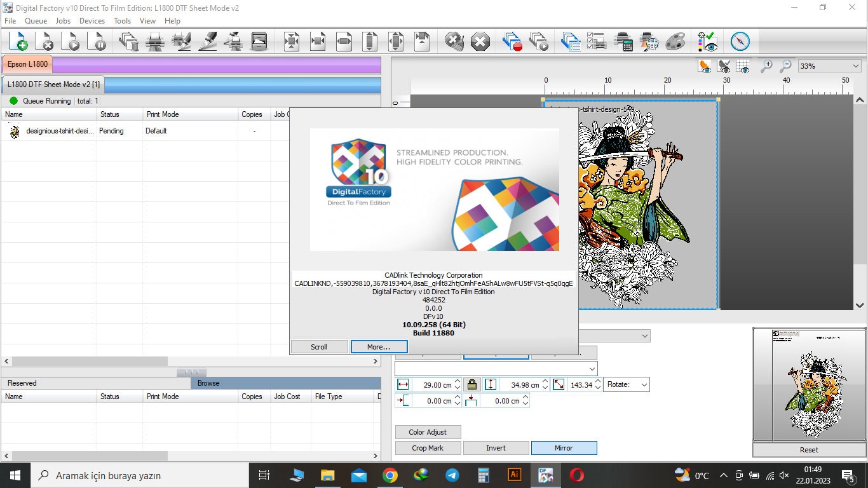Screen dimensions: 868x488
Task: Click the More... button in about dialog
Action: point(379,347)
